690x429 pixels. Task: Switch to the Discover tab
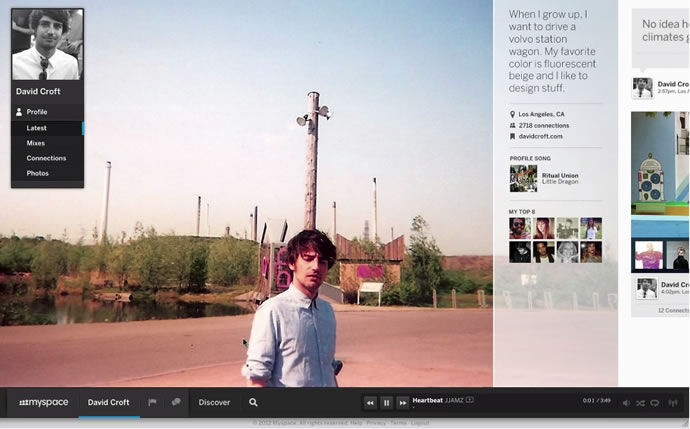pos(214,402)
